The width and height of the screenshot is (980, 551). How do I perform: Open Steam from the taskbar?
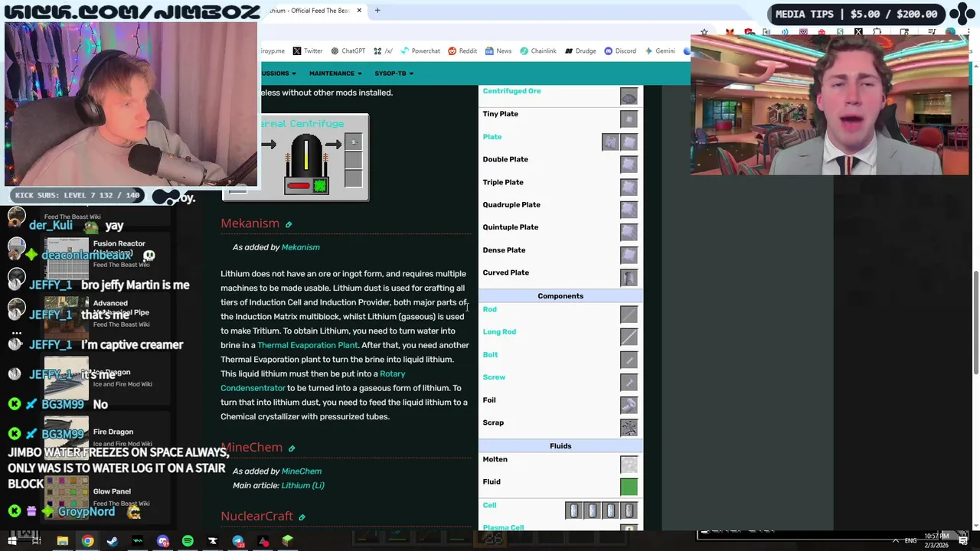113,541
